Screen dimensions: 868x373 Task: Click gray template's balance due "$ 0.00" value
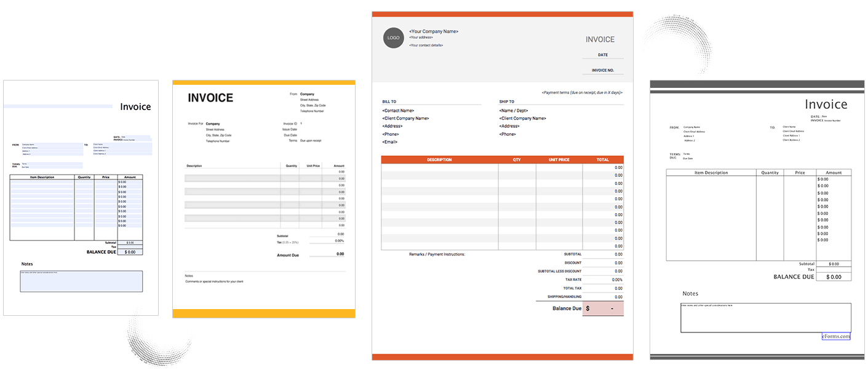pyautogui.click(x=834, y=277)
